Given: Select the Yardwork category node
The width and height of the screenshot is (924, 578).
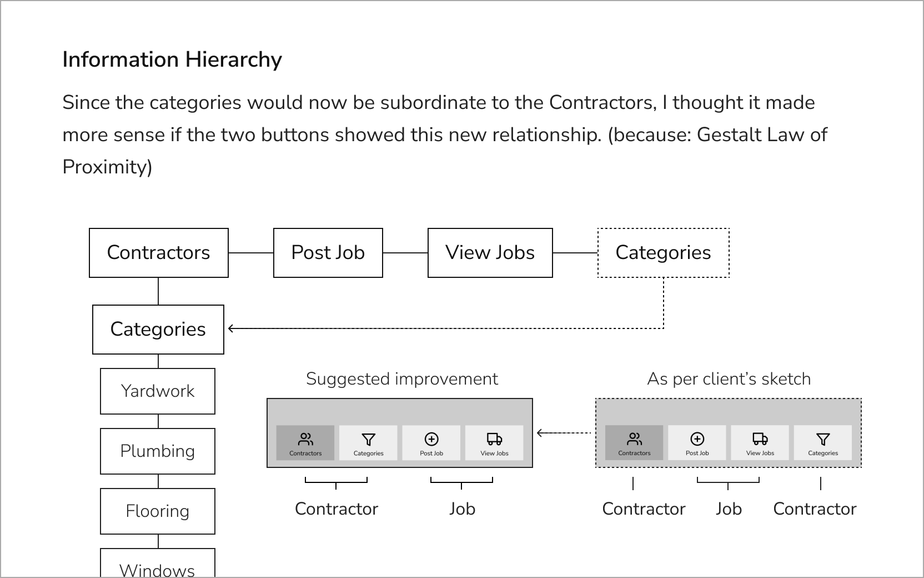Looking at the screenshot, I should (x=158, y=391).
